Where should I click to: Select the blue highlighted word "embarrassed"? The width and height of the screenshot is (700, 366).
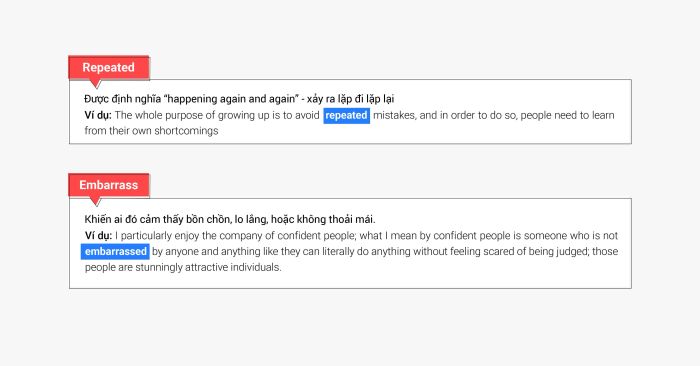pos(115,251)
